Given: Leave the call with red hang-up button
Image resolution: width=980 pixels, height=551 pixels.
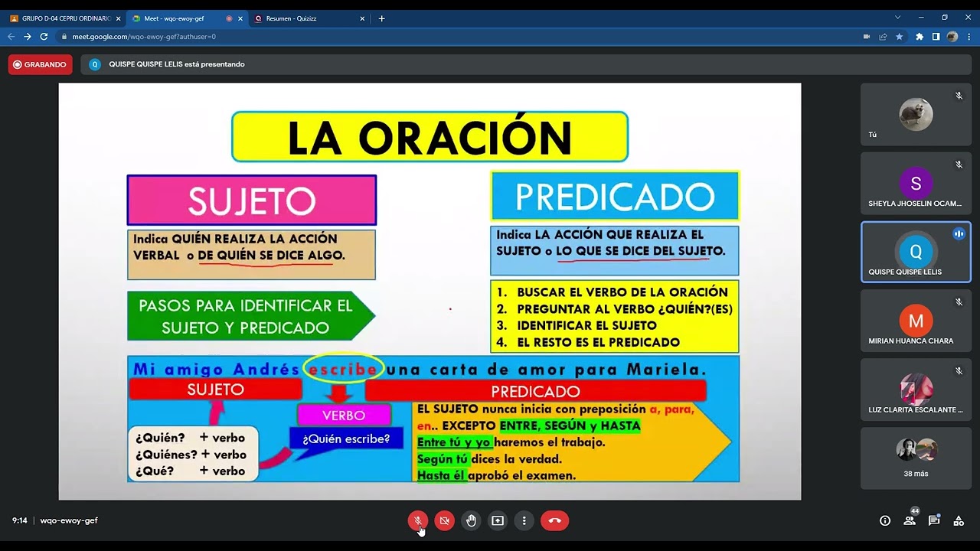Looking at the screenshot, I should pyautogui.click(x=555, y=520).
